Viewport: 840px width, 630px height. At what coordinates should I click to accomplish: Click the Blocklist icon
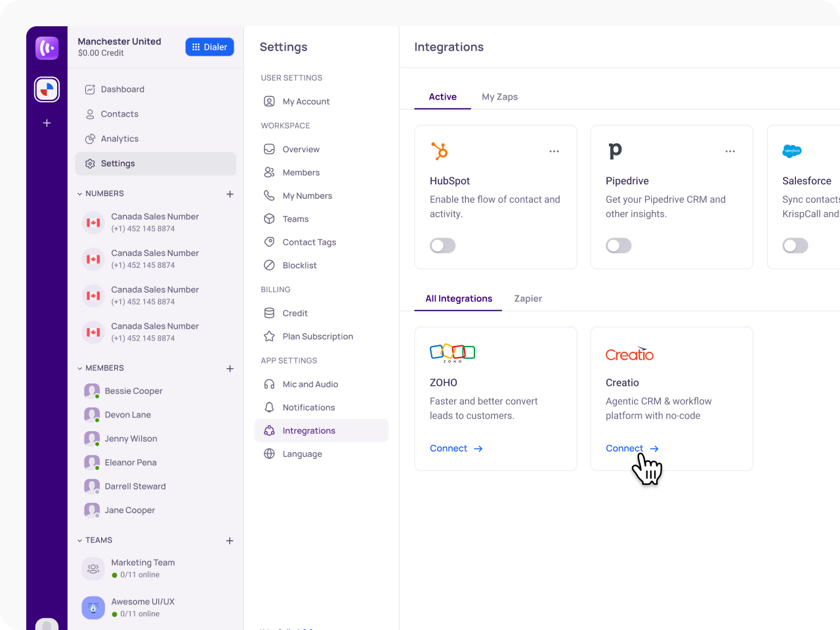pyautogui.click(x=269, y=265)
